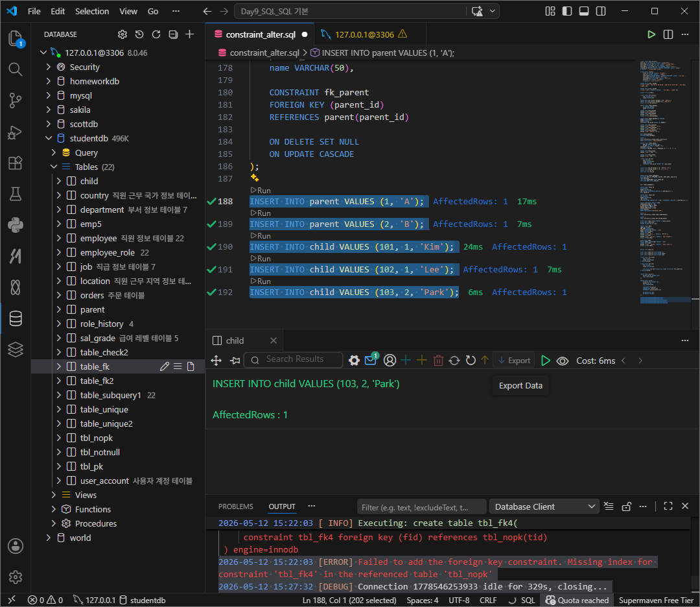Collapse the Tables (22) node

pyautogui.click(x=54, y=167)
